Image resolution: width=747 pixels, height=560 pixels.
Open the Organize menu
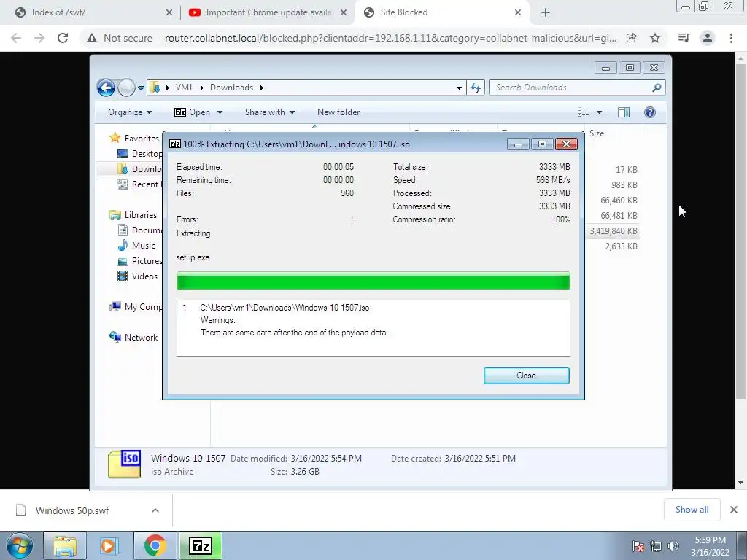tap(130, 112)
